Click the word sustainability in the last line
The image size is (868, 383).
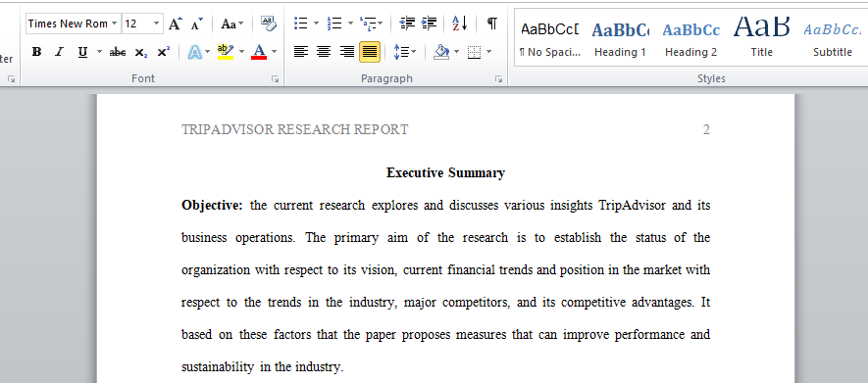pos(218,367)
